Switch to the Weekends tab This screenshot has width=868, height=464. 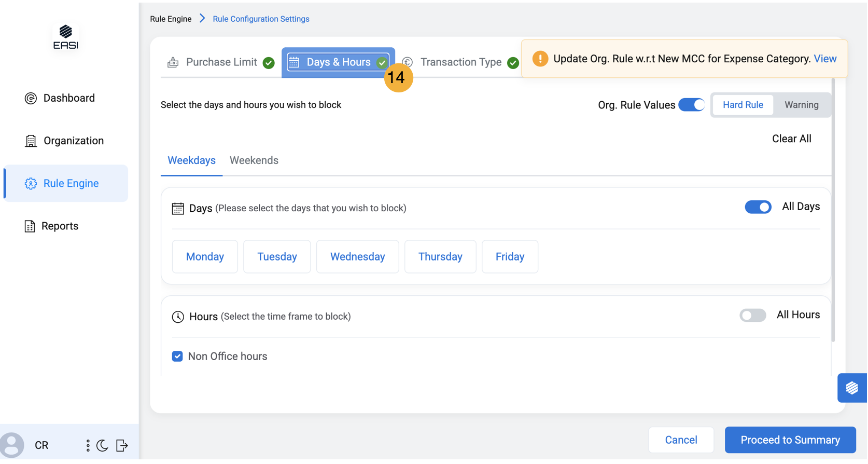pos(254,160)
